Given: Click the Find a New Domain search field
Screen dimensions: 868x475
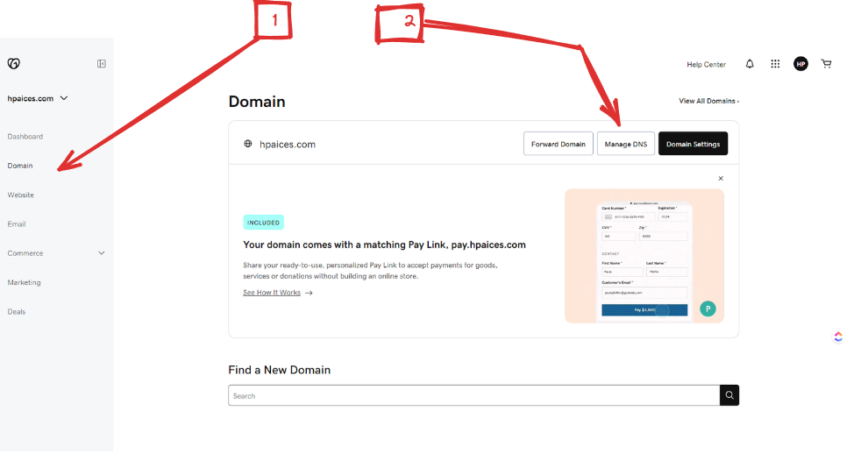Looking at the screenshot, I should point(473,395).
